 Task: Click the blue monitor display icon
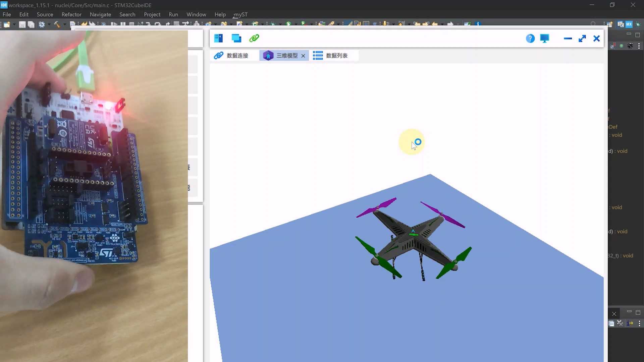coord(545,39)
